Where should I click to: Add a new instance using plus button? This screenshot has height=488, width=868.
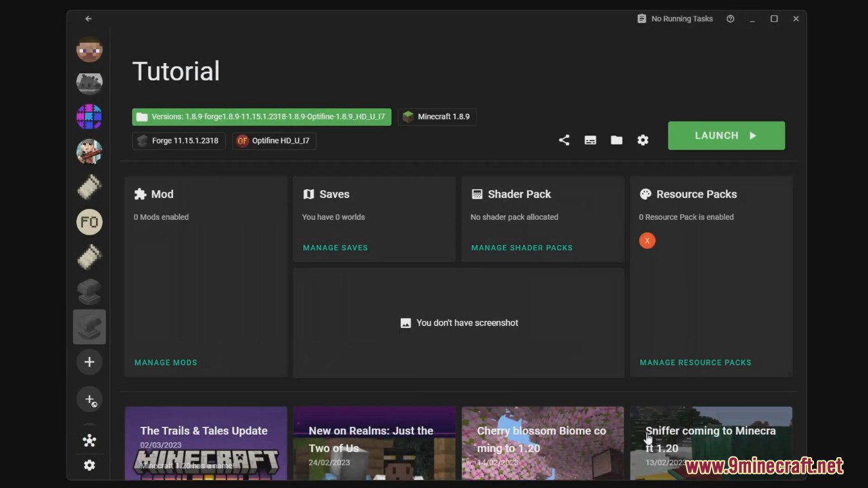(x=89, y=361)
